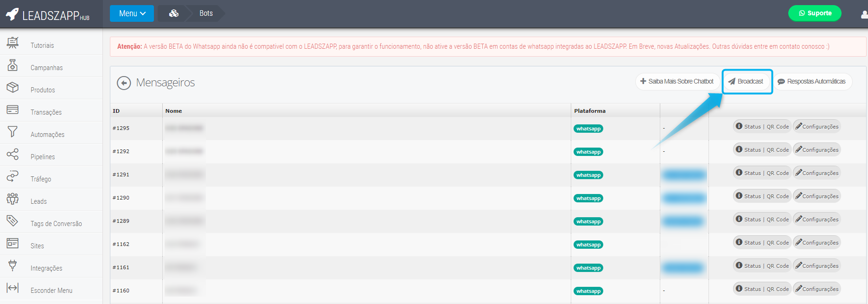Click whatsapp badge for row #1162

pyautogui.click(x=588, y=245)
